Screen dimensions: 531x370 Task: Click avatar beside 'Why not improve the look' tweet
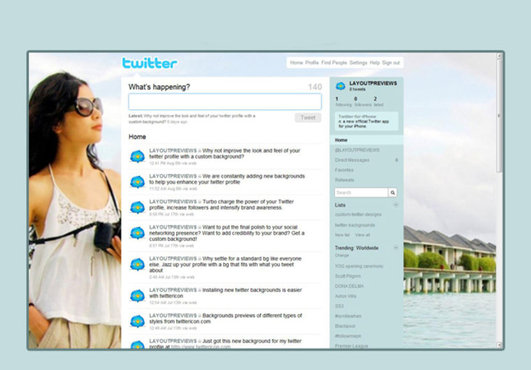[x=137, y=156]
